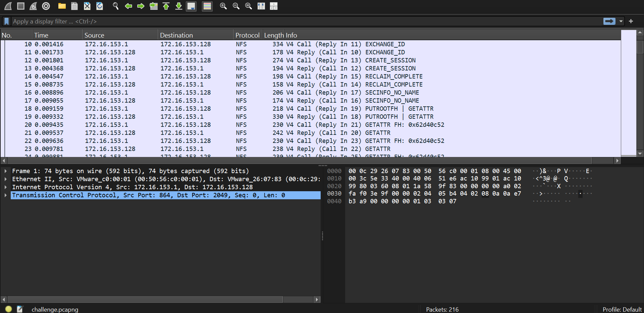Open the expert information yellow circle
644x313 pixels.
point(9,309)
